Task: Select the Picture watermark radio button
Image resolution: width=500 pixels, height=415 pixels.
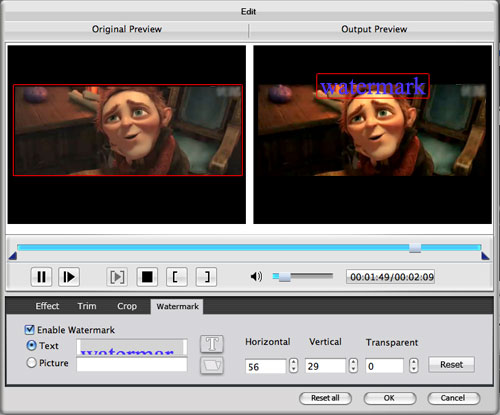Action: [x=31, y=362]
